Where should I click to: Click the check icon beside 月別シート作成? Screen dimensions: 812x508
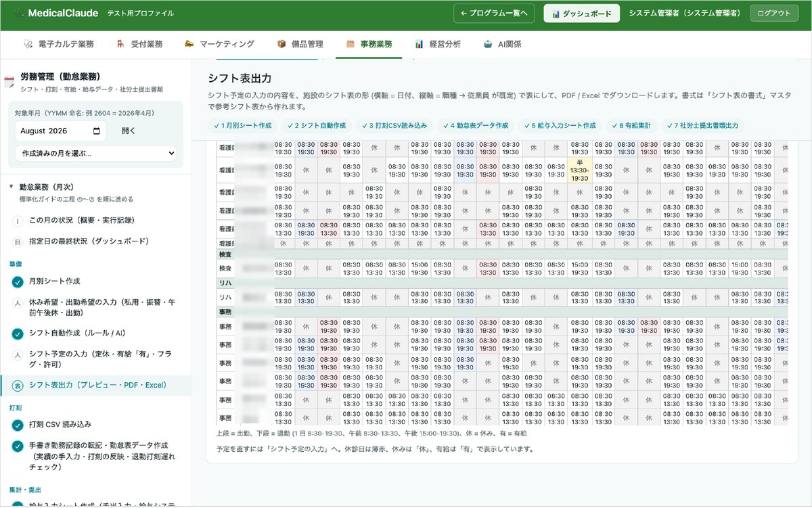click(18, 281)
